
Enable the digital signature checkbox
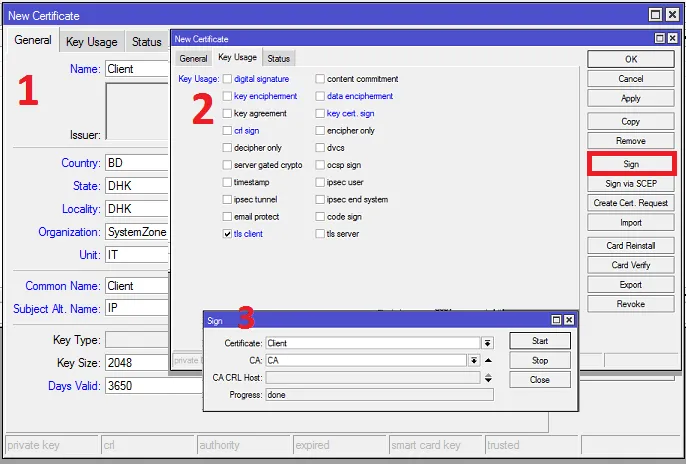[x=227, y=79]
